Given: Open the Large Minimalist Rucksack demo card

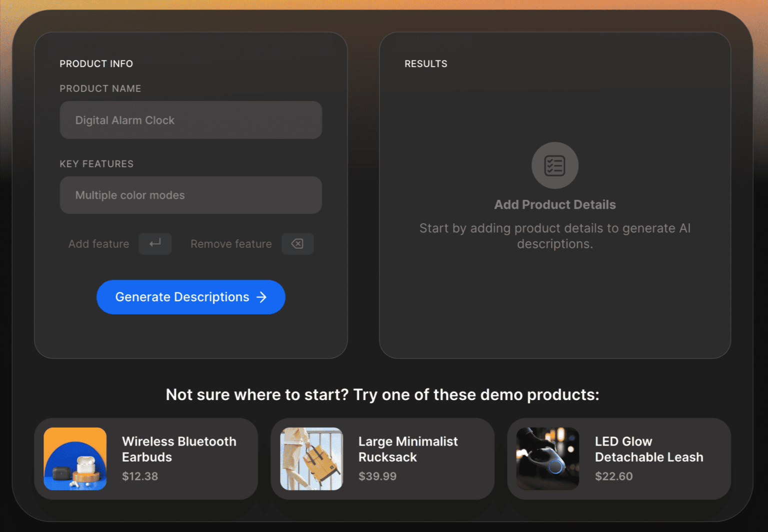Looking at the screenshot, I should 382,459.
